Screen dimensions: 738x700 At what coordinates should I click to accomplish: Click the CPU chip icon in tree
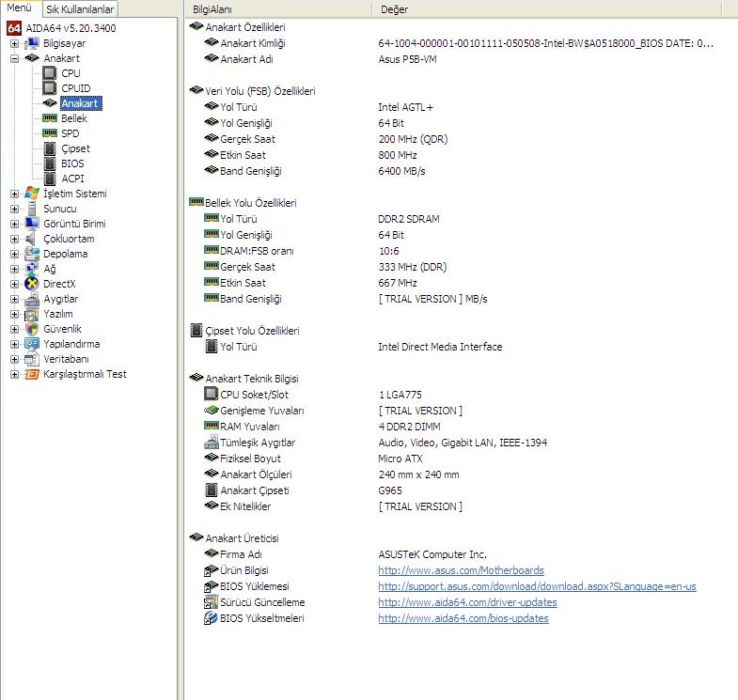[x=50, y=73]
